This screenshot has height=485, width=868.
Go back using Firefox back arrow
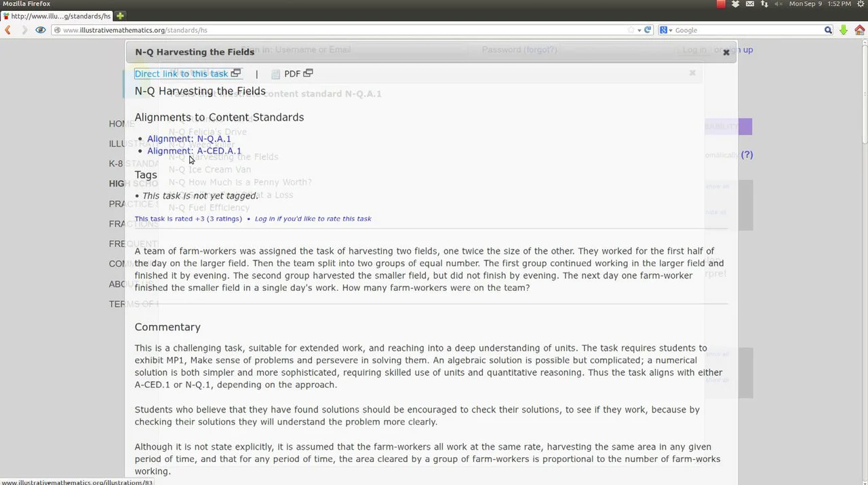[8, 30]
